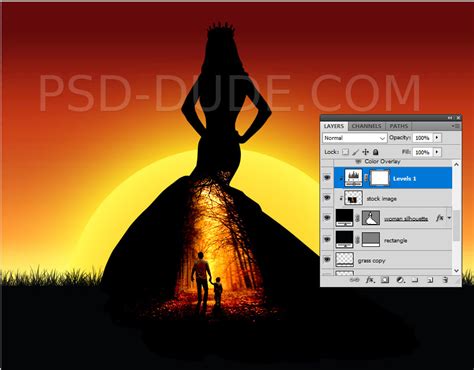Click the Delete Layer trash icon
Viewport: 474px width, 370px height.
[x=445, y=280]
